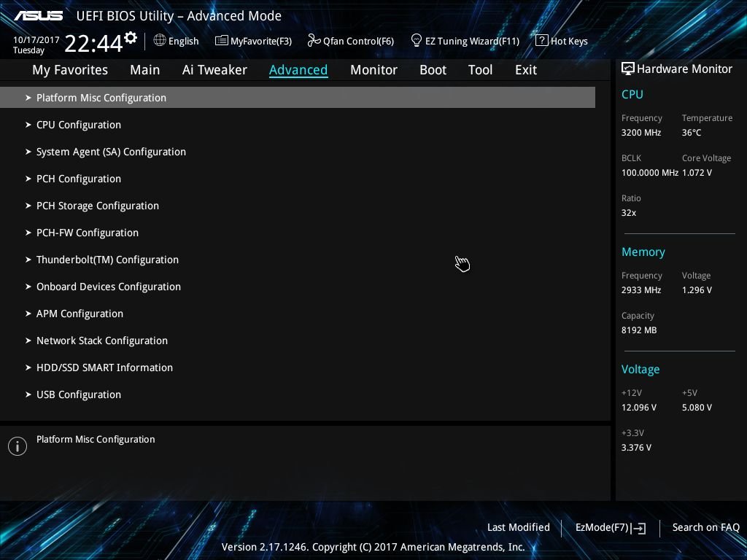Click the Hot Keys question mark icon

(541, 41)
